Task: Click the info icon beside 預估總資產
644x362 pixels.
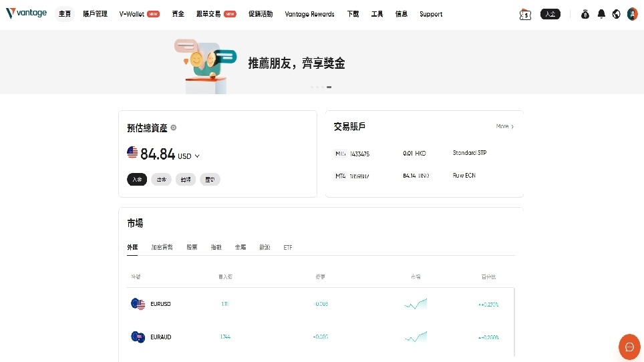Action: click(x=173, y=128)
